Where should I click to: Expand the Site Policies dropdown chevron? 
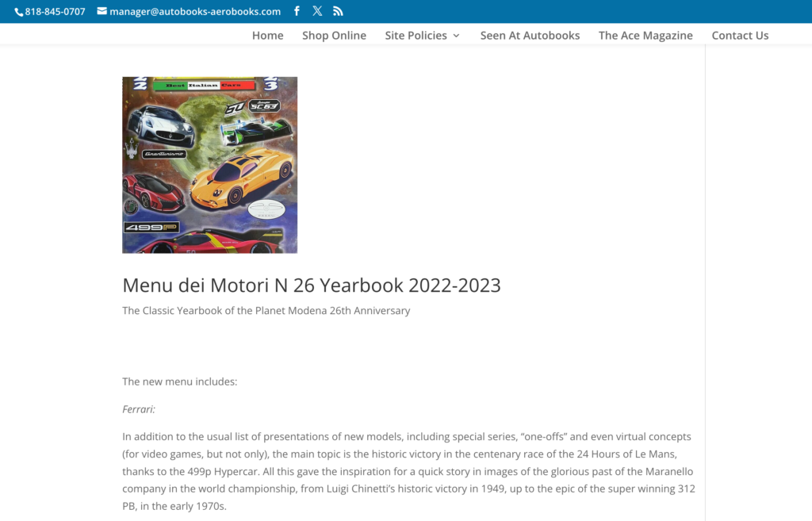(456, 36)
